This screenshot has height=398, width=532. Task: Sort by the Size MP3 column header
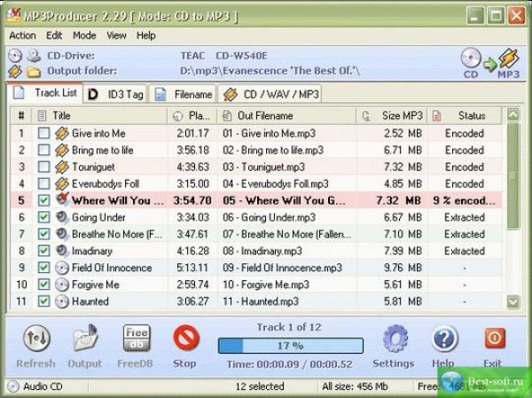[392, 116]
